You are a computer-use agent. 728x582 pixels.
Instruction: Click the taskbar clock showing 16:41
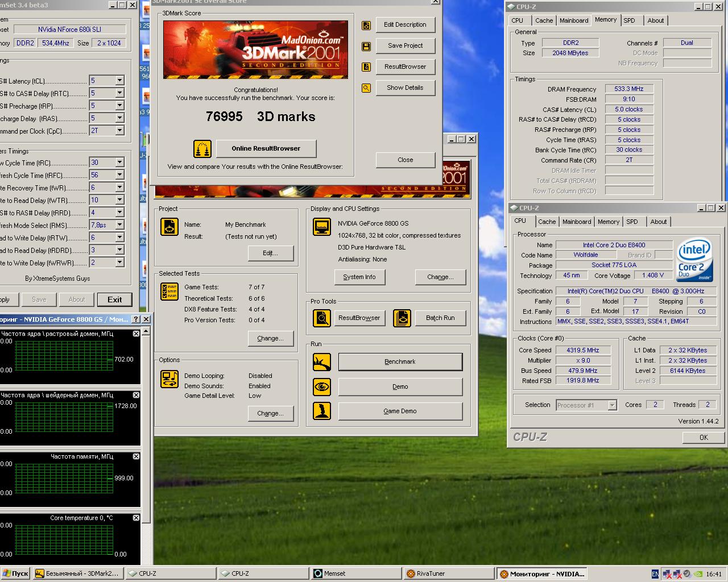pos(714,574)
